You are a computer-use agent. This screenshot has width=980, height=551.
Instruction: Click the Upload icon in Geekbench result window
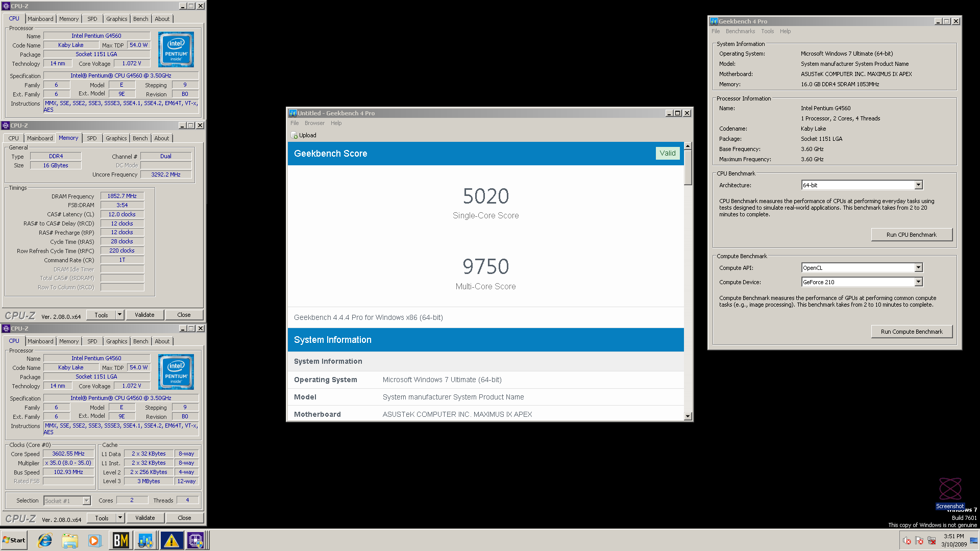pos(294,135)
